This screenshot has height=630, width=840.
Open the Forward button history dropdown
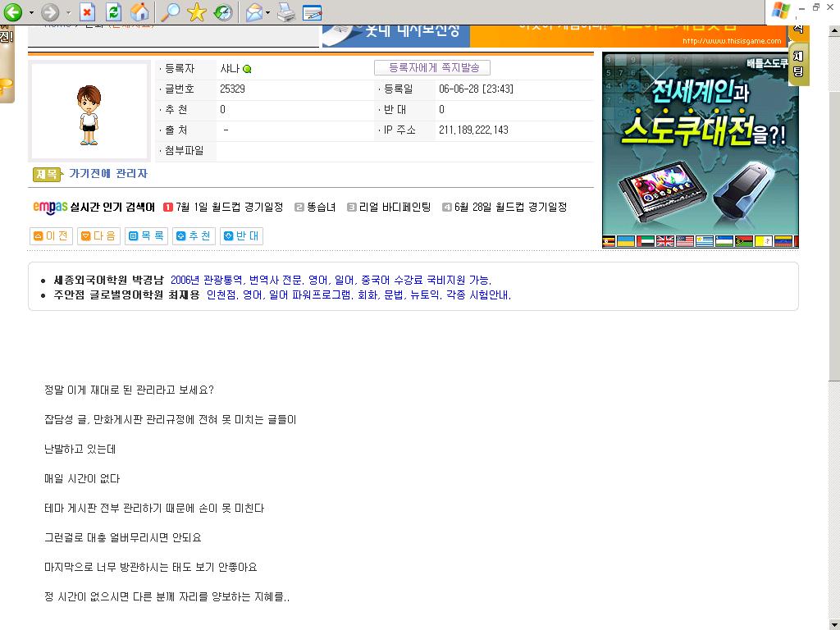[x=68, y=12]
